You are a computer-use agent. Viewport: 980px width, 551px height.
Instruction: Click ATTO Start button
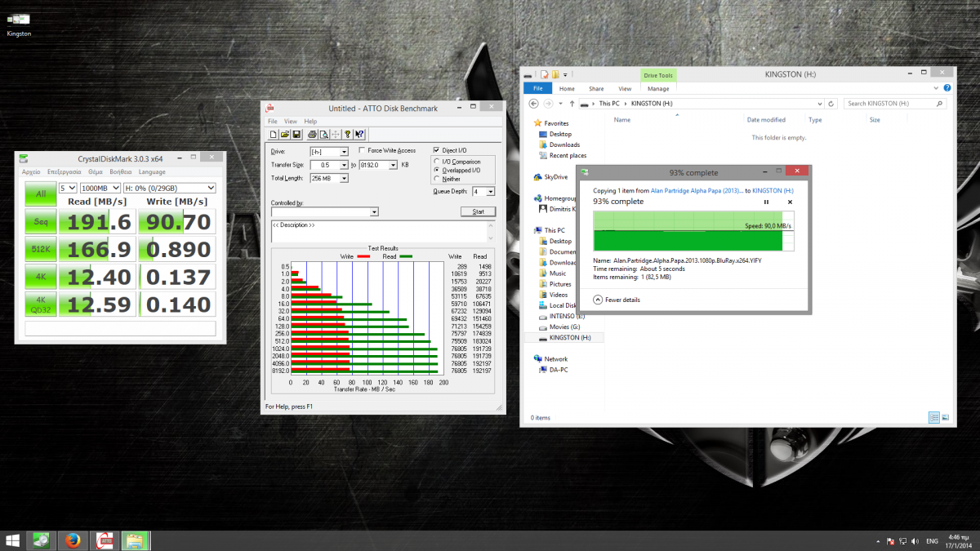478,211
